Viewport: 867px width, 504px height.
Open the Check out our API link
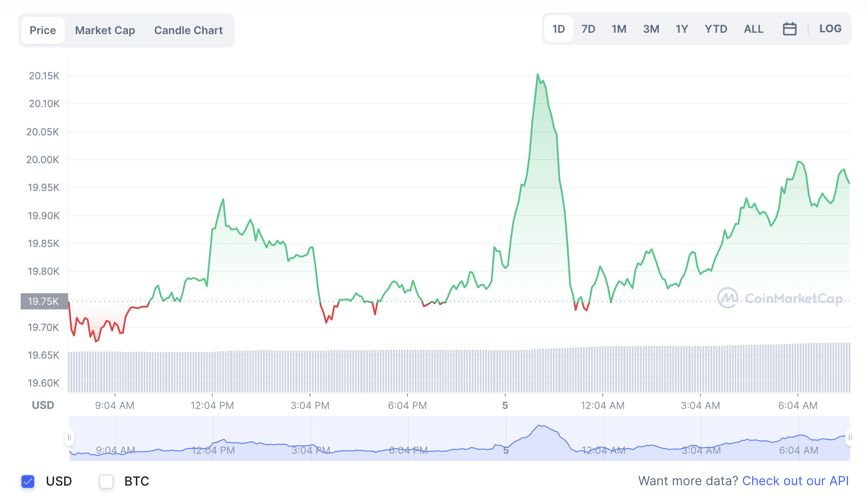[795, 481]
